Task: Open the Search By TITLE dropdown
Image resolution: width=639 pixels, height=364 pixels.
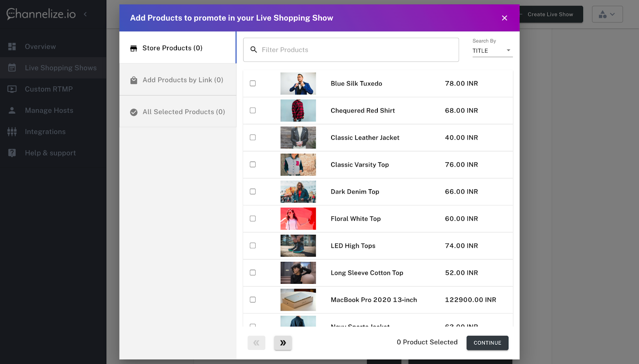Action: [x=492, y=51]
